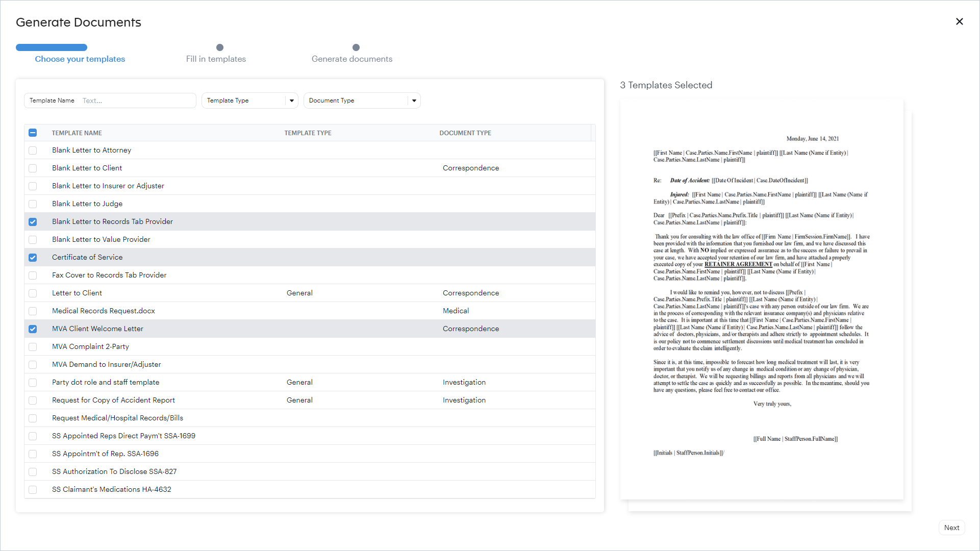980x551 pixels.
Task: Sort by TEMPLATE NAME column header
Action: [77, 133]
